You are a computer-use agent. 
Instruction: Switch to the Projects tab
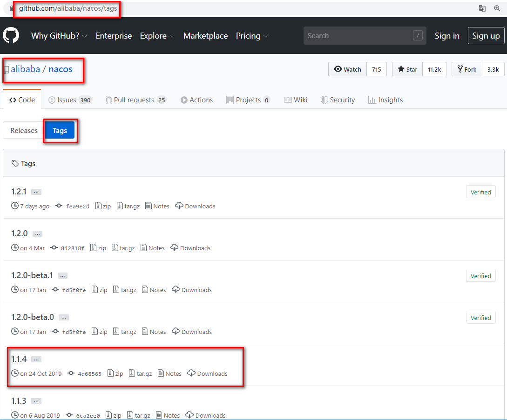[x=248, y=100]
